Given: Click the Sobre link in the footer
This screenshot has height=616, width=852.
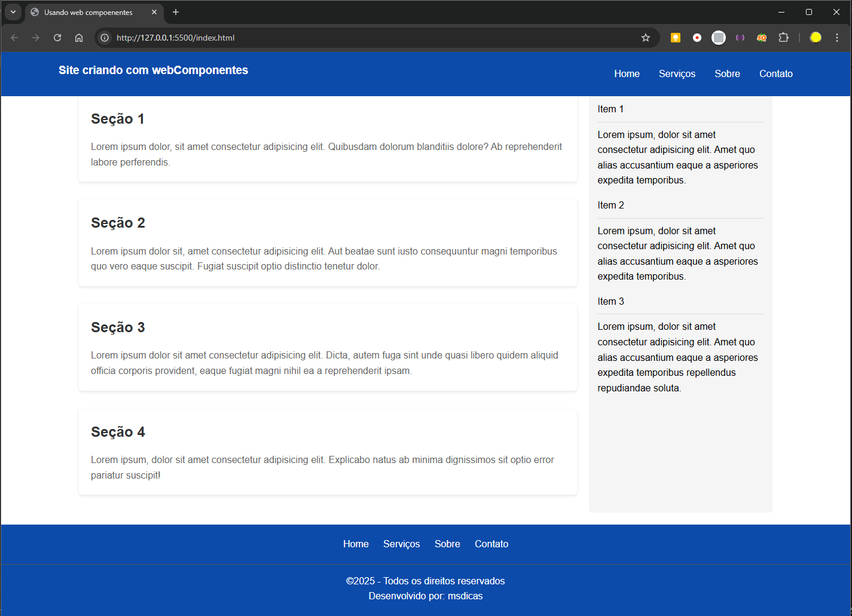Looking at the screenshot, I should click(x=447, y=544).
